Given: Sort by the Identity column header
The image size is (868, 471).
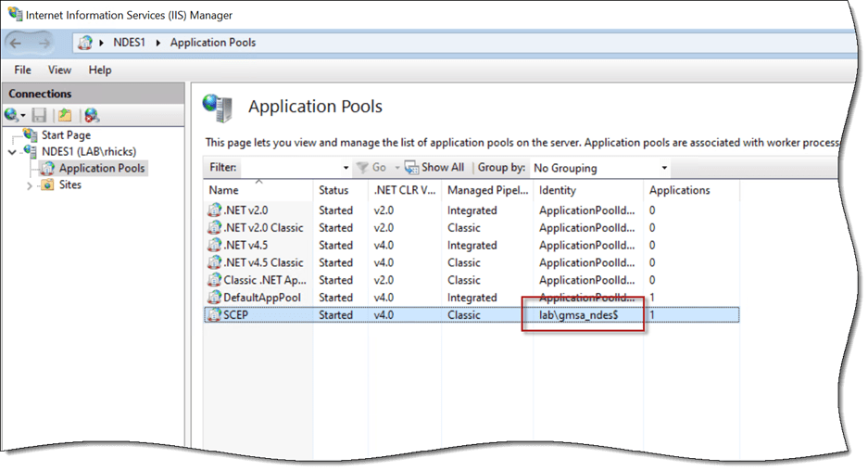Looking at the screenshot, I should click(x=558, y=190).
